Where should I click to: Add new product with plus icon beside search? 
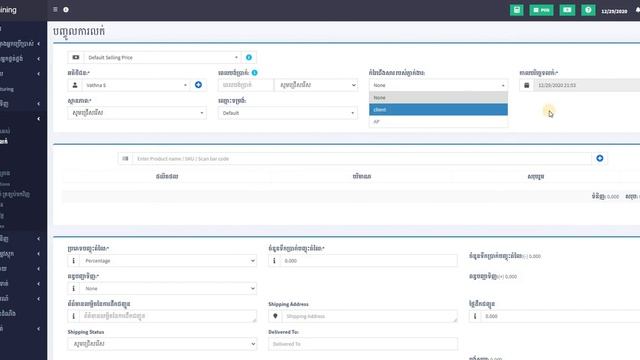click(x=600, y=158)
